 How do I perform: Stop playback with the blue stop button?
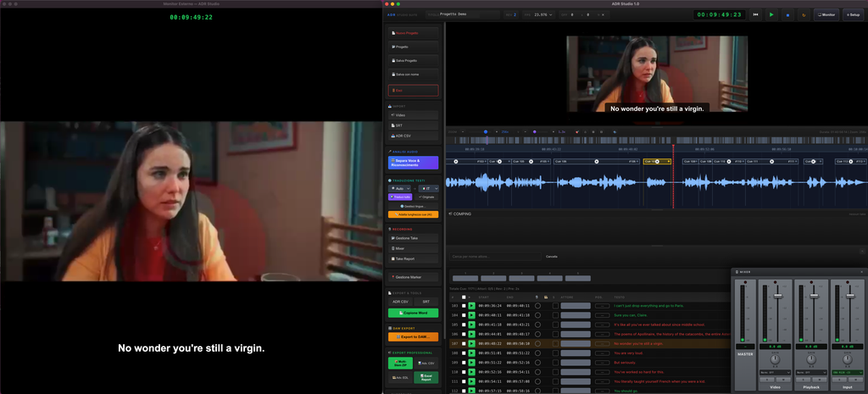click(787, 15)
